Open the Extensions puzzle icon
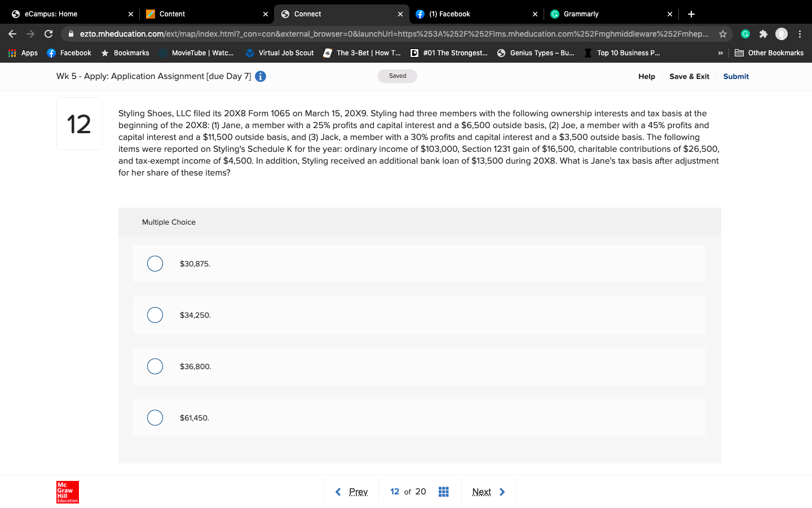The height and width of the screenshot is (508, 812). [764, 34]
